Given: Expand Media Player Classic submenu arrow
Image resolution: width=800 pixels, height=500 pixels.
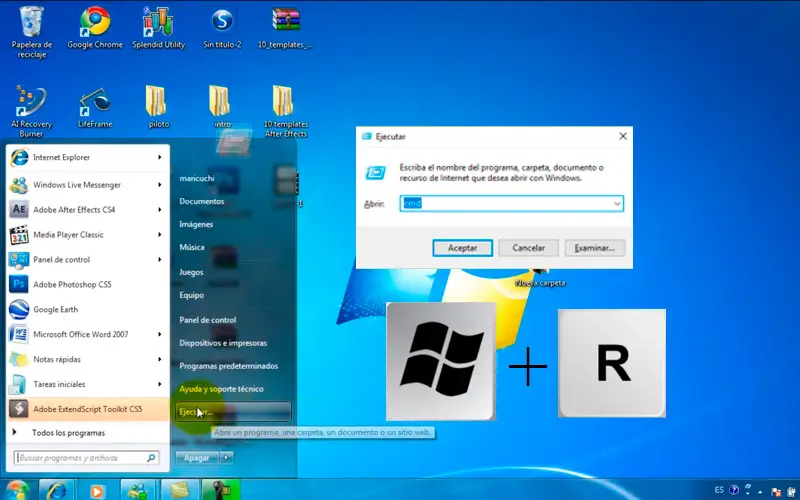Looking at the screenshot, I should pyautogui.click(x=160, y=235).
